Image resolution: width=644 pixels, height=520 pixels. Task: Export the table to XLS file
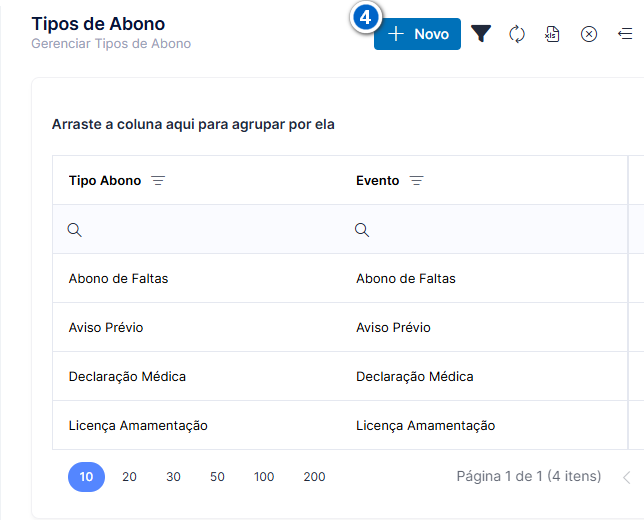(552, 34)
